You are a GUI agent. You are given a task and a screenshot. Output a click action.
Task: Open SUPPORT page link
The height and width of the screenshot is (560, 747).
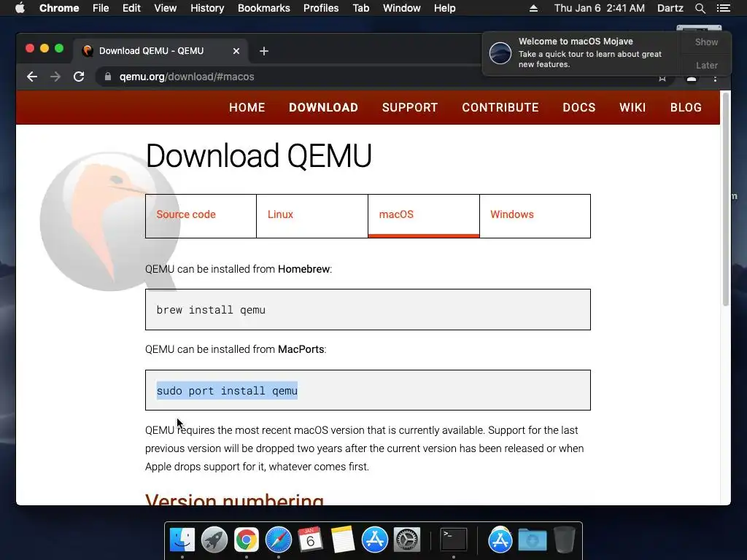pyautogui.click(x=410, y=108)
